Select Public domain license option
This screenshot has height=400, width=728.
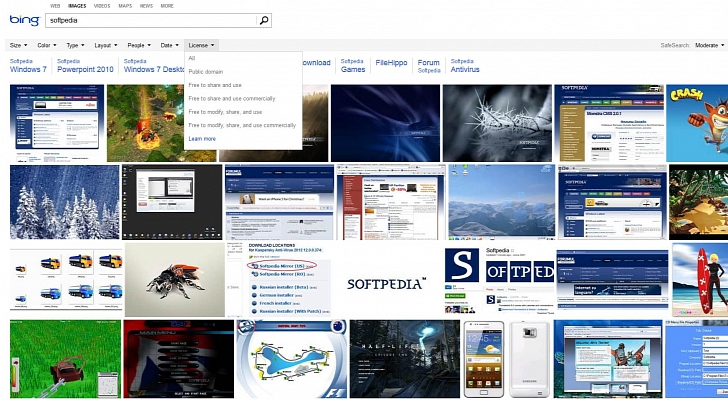click(207, 72)
